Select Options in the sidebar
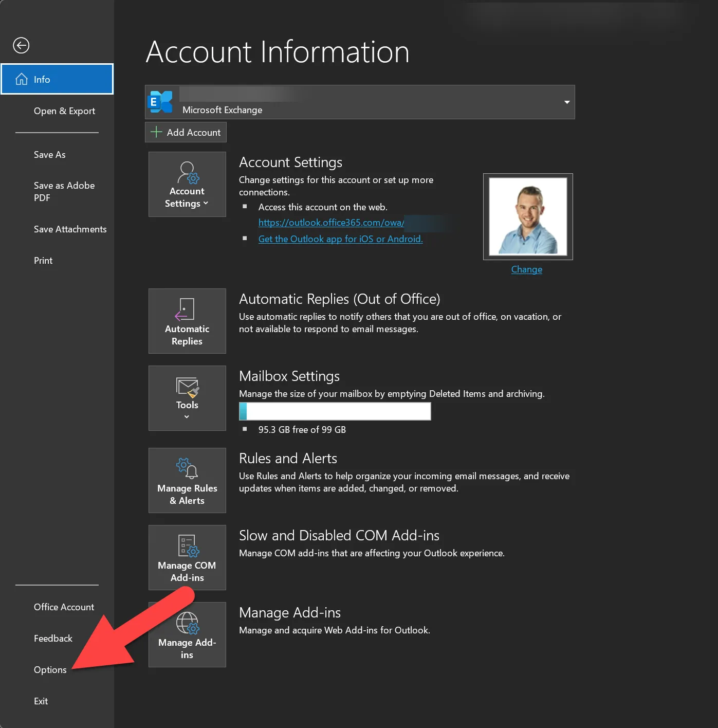718x728 pixels. (x=50, y=669)
